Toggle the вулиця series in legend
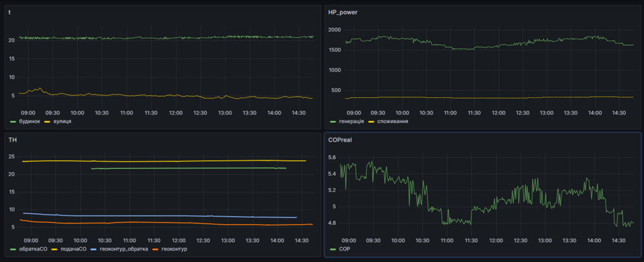 61,121
